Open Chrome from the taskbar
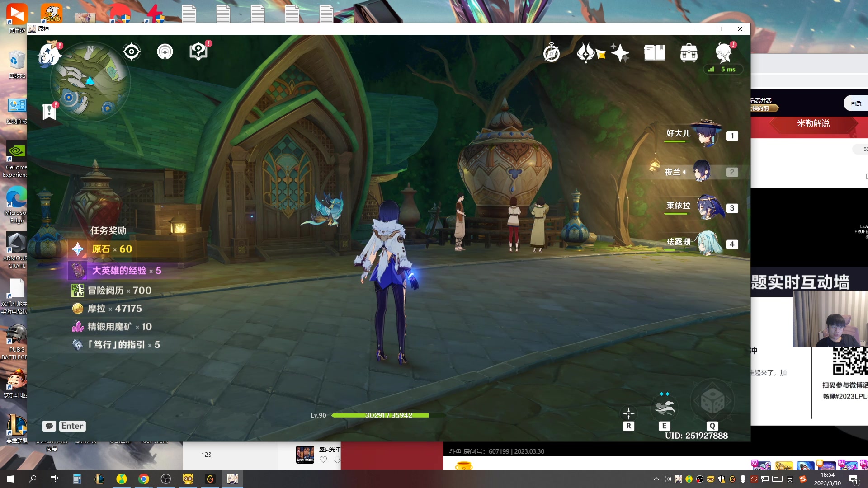 144,479
